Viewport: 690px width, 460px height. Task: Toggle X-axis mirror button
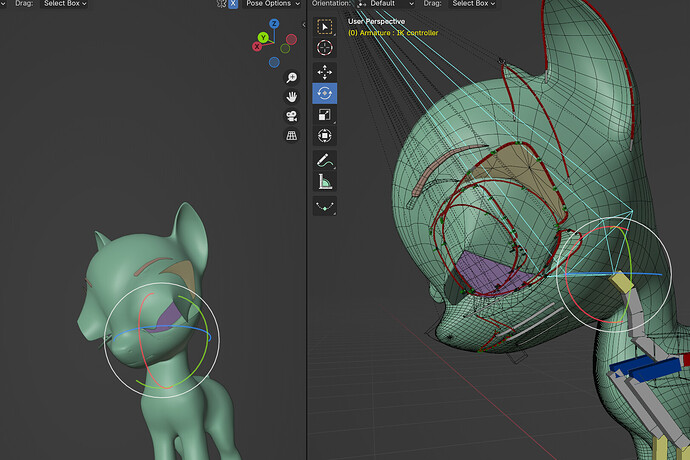pos(233,4)
